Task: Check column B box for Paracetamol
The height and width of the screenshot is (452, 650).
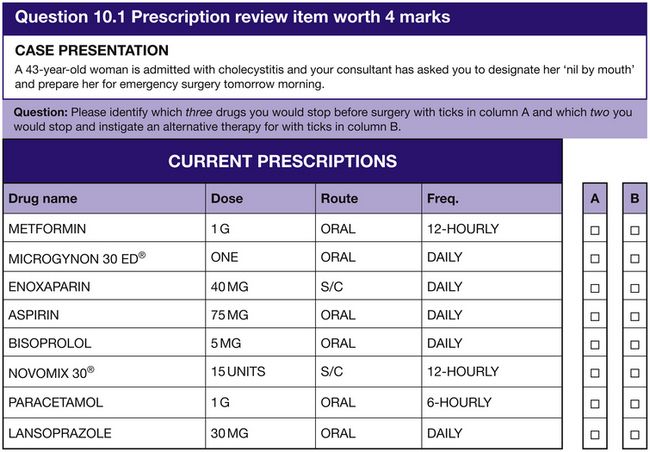Action: [635, 405]
